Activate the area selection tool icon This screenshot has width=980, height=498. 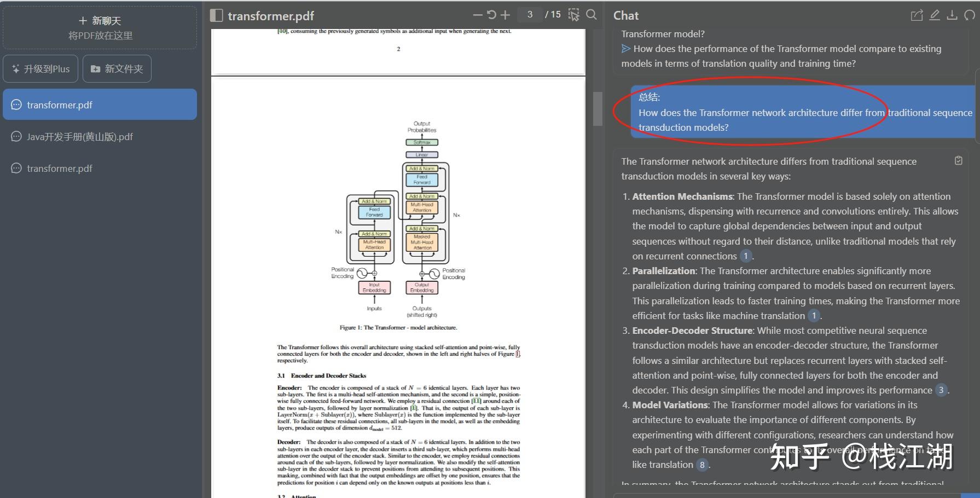573,15
